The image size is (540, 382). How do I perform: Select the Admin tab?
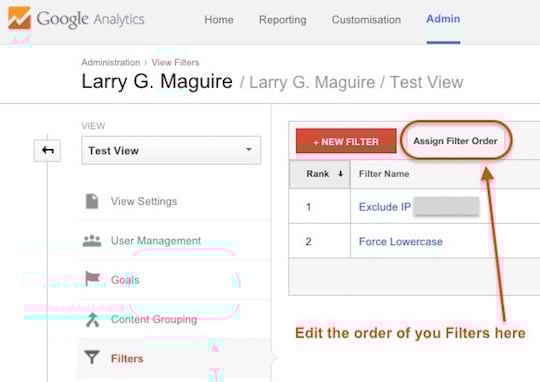tap(443, 19)
